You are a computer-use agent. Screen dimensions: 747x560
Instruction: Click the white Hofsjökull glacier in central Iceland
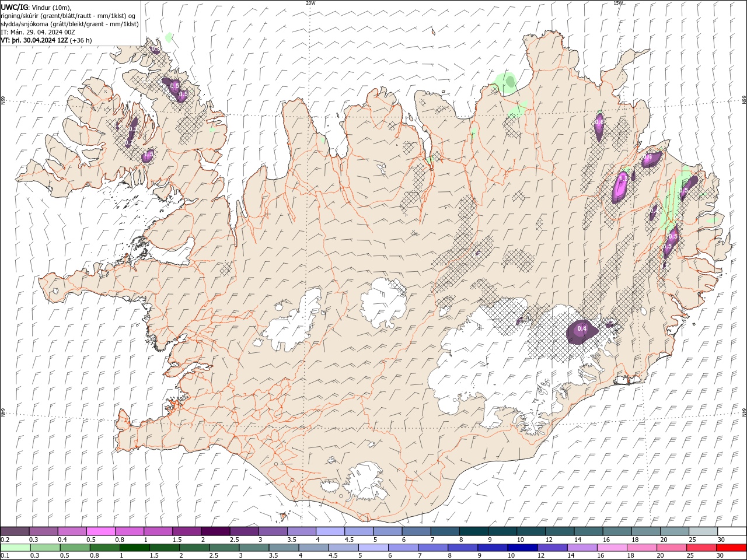point(383,302)
